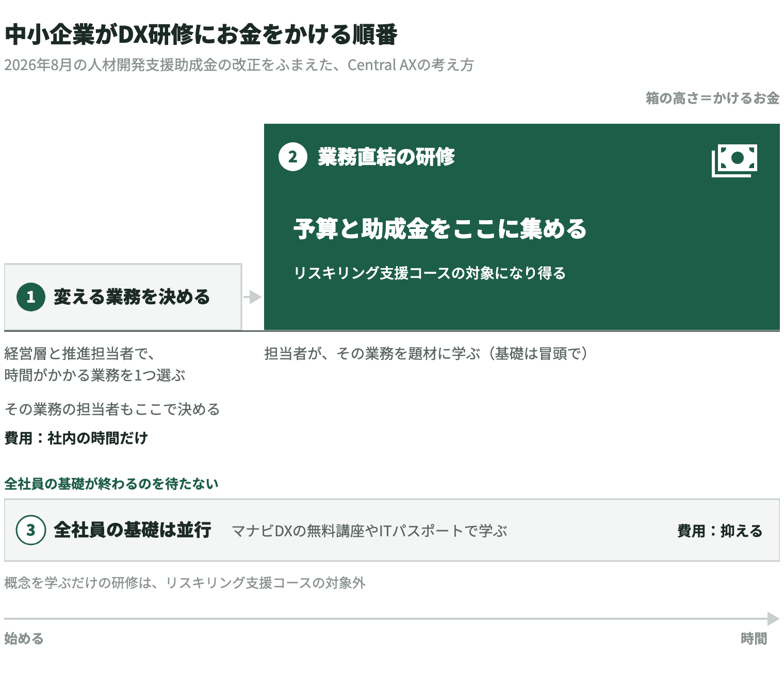Screen dimensions: 784x676
Task: Click the banknote money icon in the green box
Action: pos(734,160)
